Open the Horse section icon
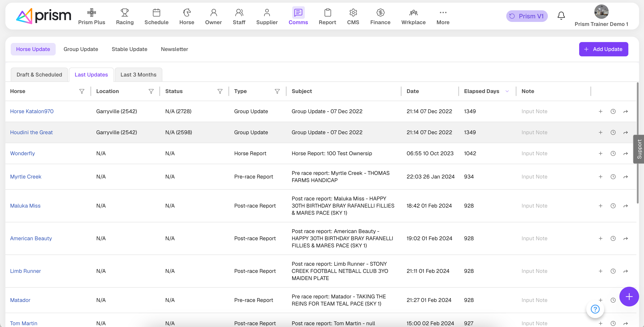This screenshot has height=327, width=644. 187,13
